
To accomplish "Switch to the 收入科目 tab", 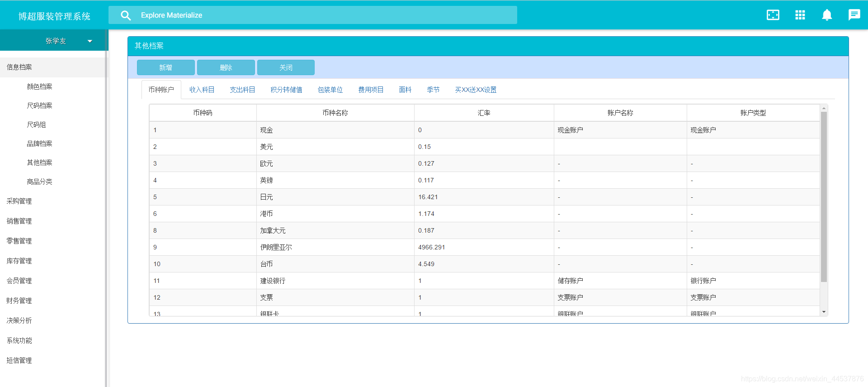I will tap(202, 90).
